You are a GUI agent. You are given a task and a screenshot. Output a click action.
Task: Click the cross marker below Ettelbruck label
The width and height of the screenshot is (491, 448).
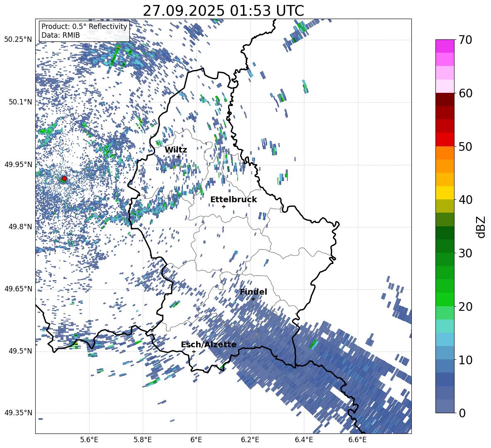(x=224, y=206)
